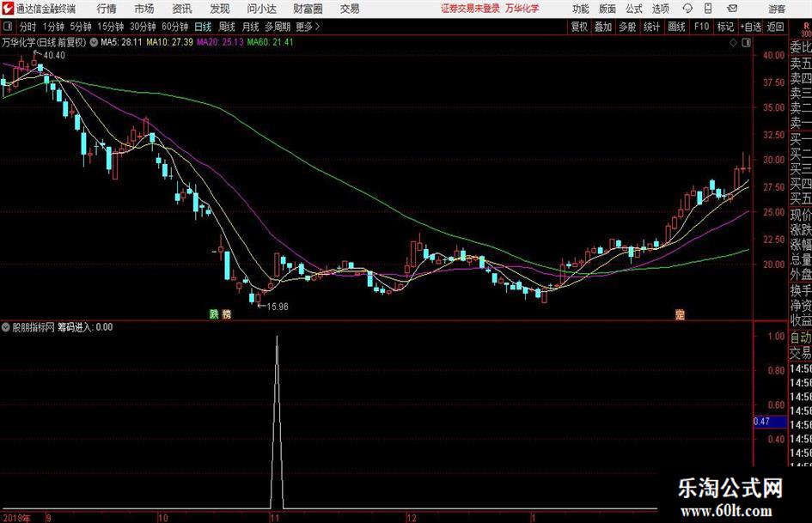
Task: Switch to the 周线 weekly tab
Action: (x=227, y=27)
